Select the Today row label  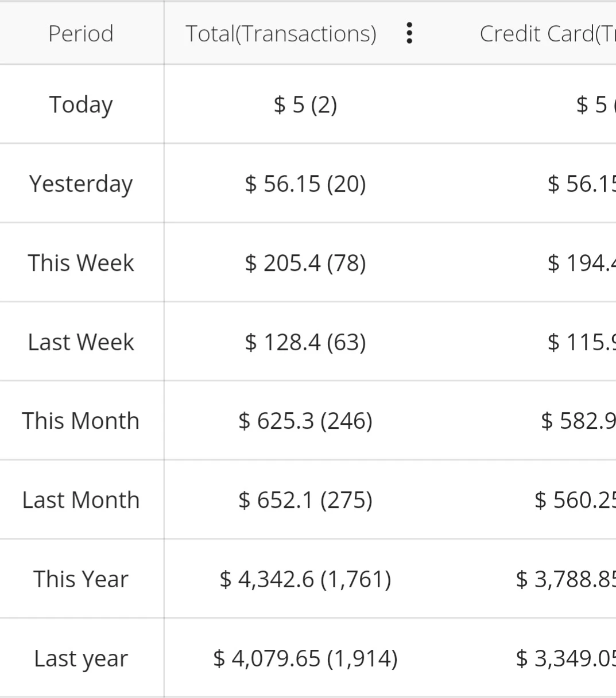click(81, 104)
